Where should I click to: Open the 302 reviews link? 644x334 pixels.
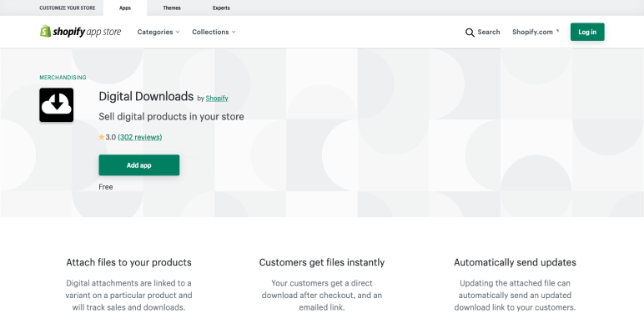[139, 137]
